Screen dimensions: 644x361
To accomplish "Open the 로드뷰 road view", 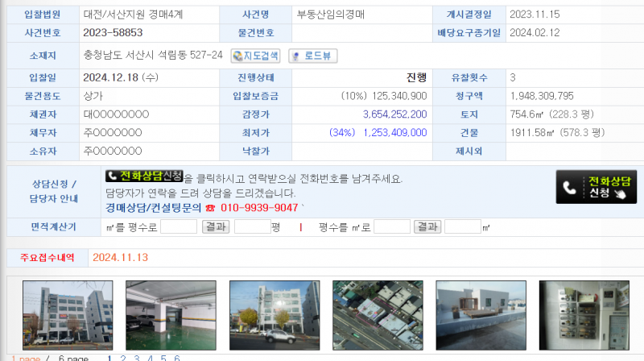I will [x=313, y=56].
